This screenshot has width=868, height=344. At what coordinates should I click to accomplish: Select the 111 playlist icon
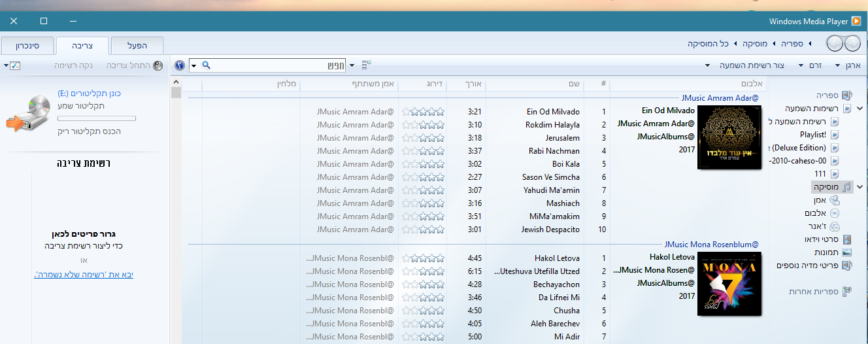tap(835, 174)
